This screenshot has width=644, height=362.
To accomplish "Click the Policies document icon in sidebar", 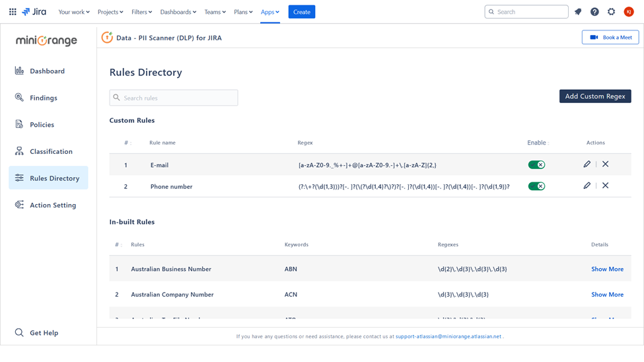I will (x=19, y=124).
